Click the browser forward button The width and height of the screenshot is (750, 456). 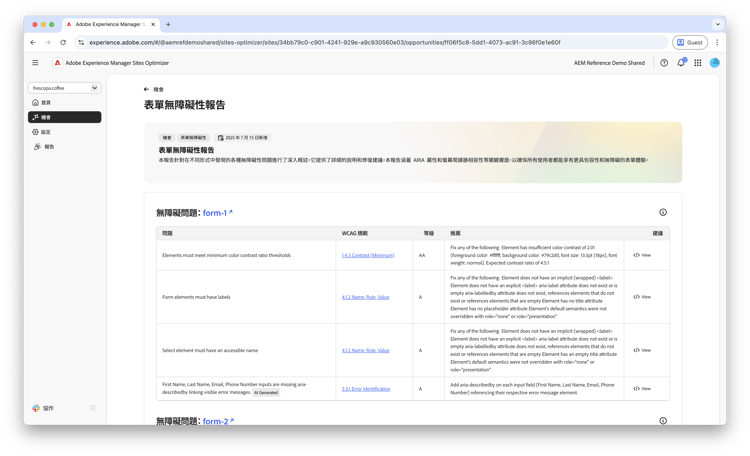pos(48,43)
